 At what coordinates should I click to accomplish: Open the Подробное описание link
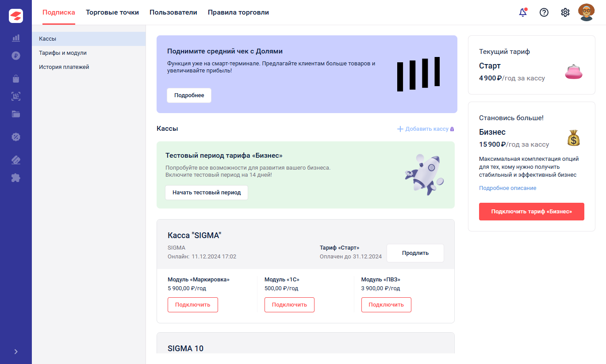(508, 188)
